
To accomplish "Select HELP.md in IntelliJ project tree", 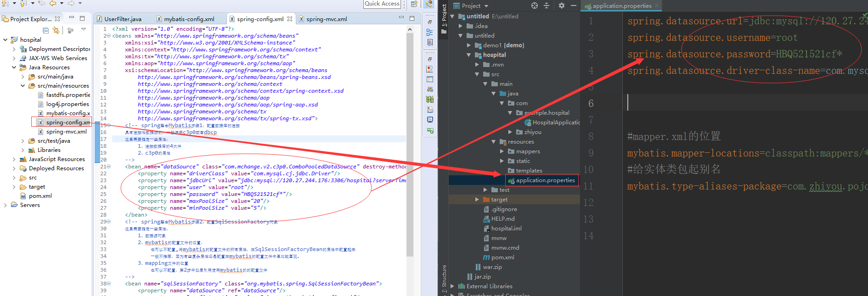I will (499, 219).
